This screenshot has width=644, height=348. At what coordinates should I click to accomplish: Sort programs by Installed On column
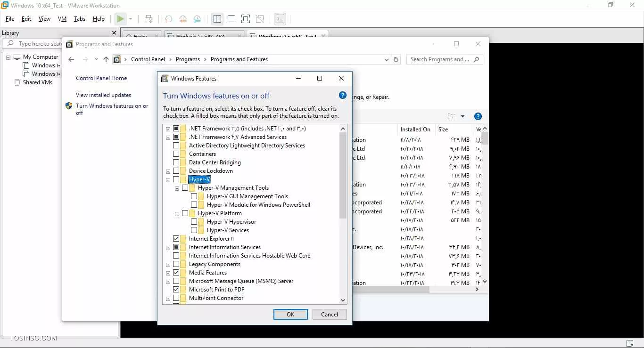[415, 129]
